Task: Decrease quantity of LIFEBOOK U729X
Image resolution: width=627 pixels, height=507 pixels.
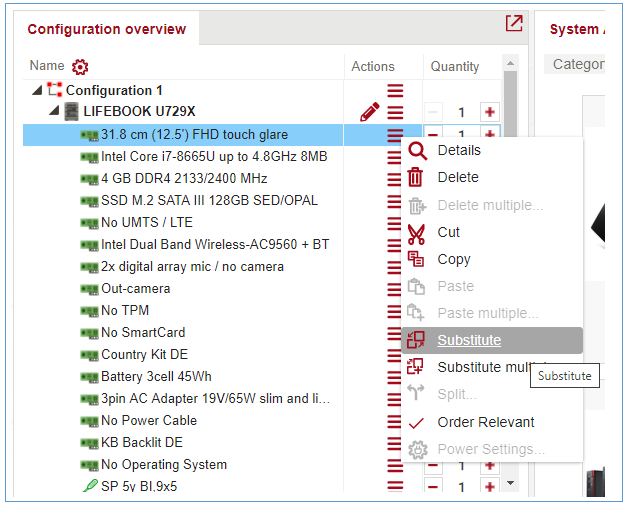Action: [x=433, y=112]
